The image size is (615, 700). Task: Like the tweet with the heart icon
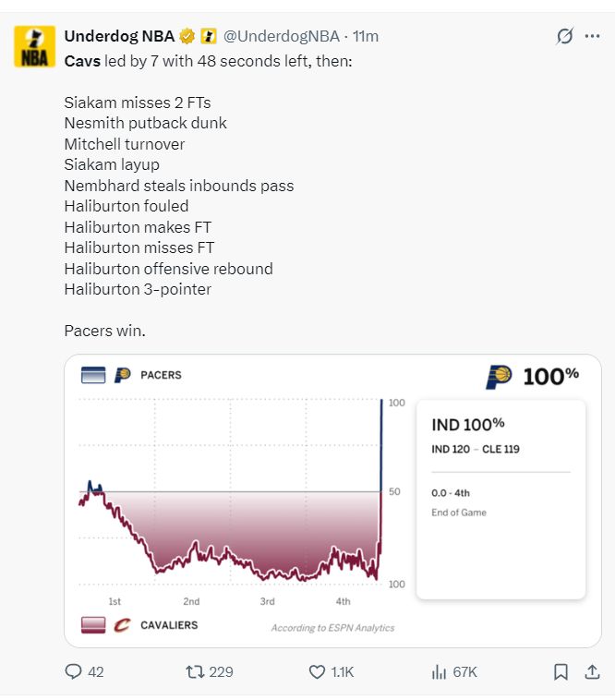pos(318,671)
